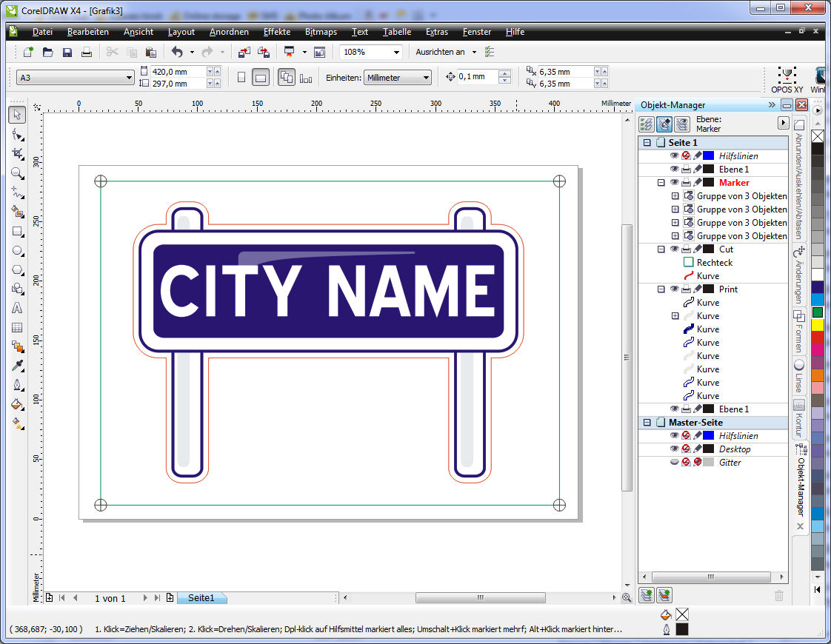Click the Print icon in toolbar
Viewport: 831px width, 644px height.
tap(87, 52)
